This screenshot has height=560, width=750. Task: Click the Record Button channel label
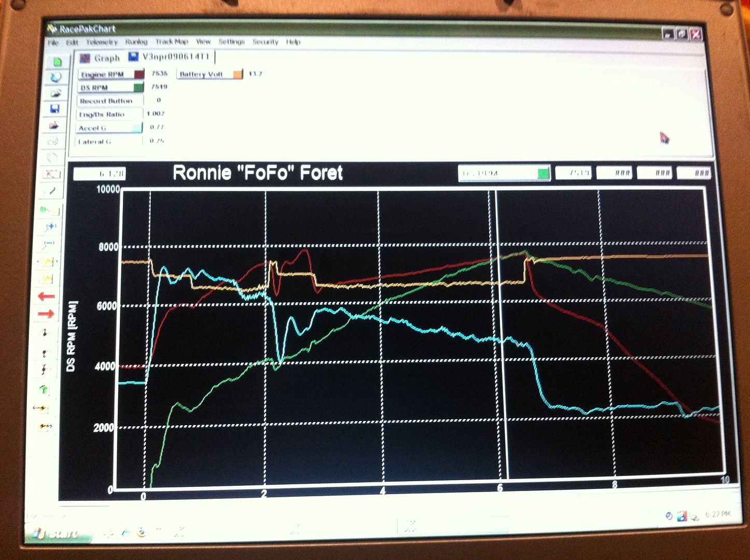click(106, 101)
